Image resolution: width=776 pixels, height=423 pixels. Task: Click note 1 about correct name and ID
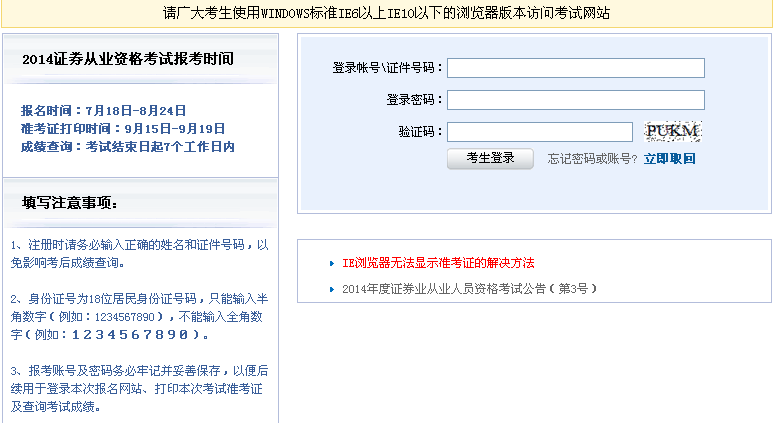140,254
